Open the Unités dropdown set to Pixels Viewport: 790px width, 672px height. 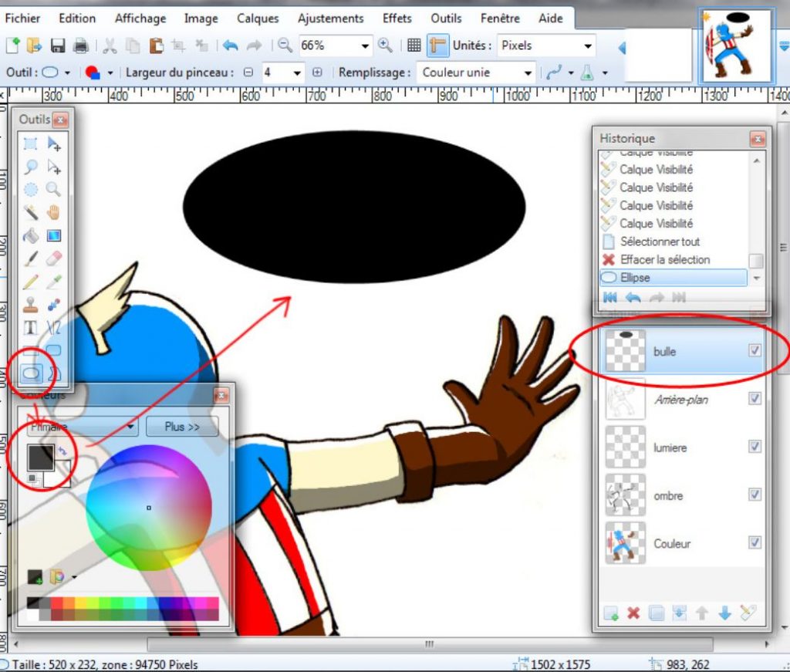pos(589,46)
